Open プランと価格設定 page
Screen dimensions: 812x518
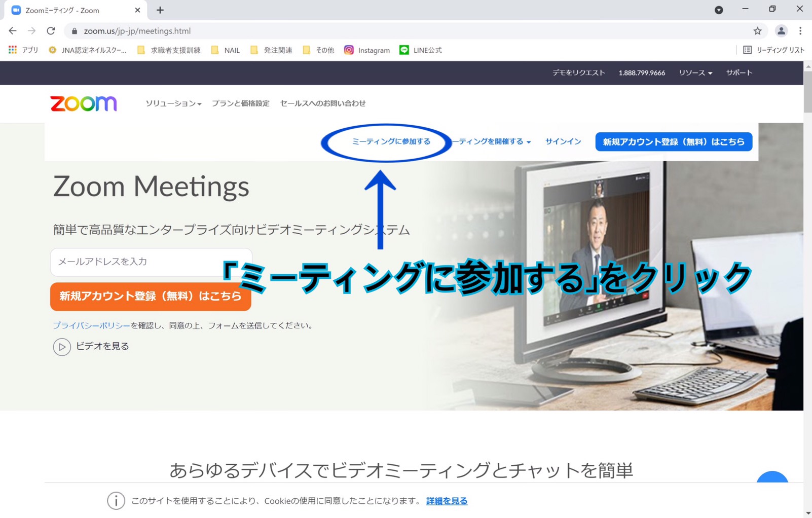point(241,103)
